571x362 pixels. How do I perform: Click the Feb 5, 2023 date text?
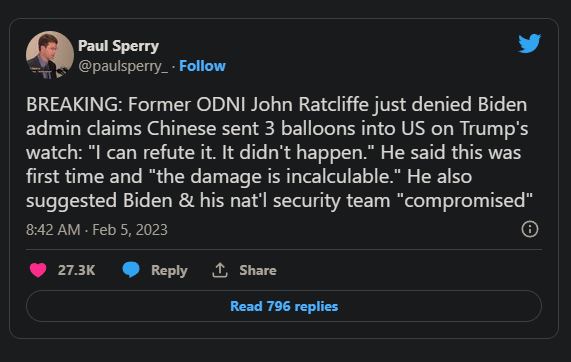(x=130, y=230)
